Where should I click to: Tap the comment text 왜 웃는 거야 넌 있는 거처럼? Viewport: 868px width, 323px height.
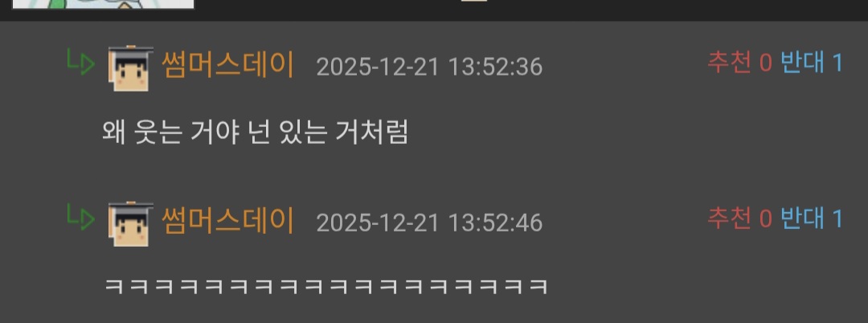256,133
